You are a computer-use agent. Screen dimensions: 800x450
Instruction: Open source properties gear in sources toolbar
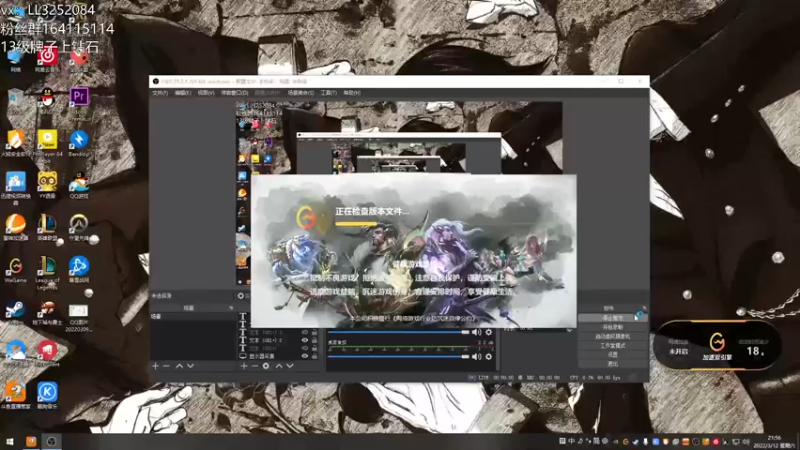[266, 366]
